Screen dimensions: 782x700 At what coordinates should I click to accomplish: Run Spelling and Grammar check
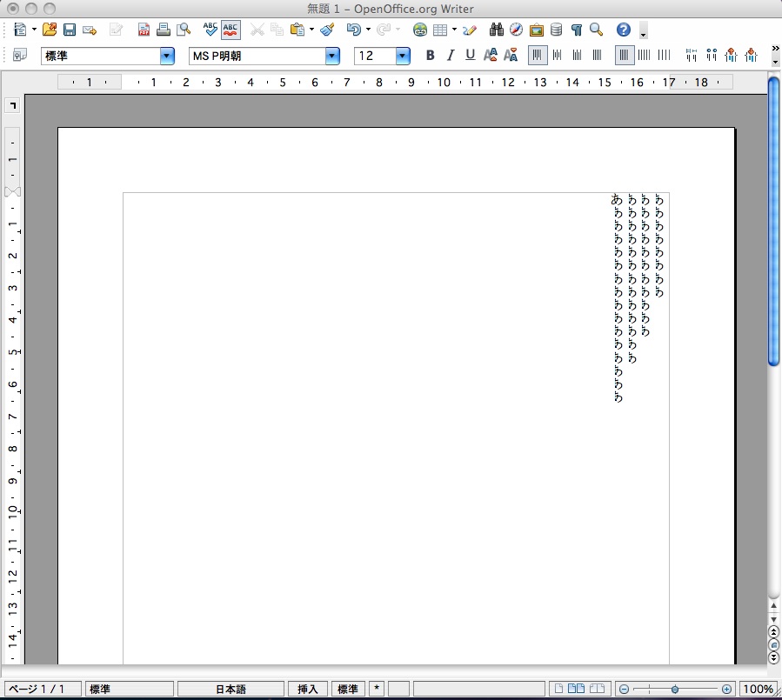(210, 30)
